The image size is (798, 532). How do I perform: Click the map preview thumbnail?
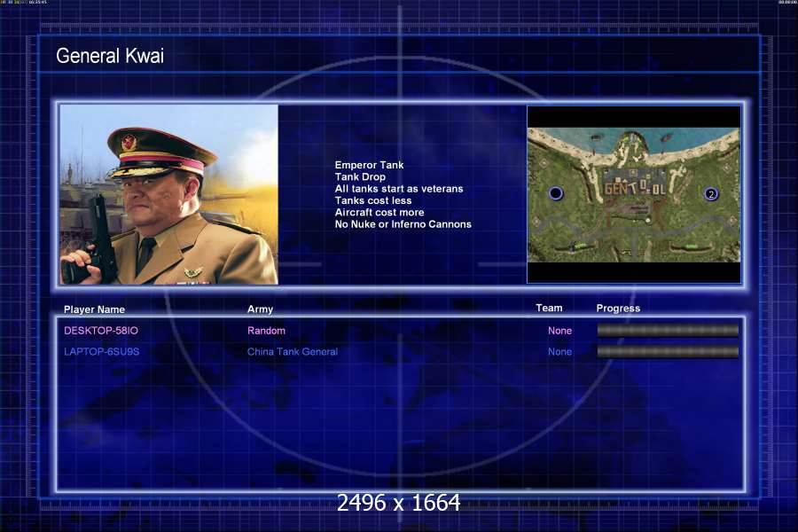tap(634, 194)
